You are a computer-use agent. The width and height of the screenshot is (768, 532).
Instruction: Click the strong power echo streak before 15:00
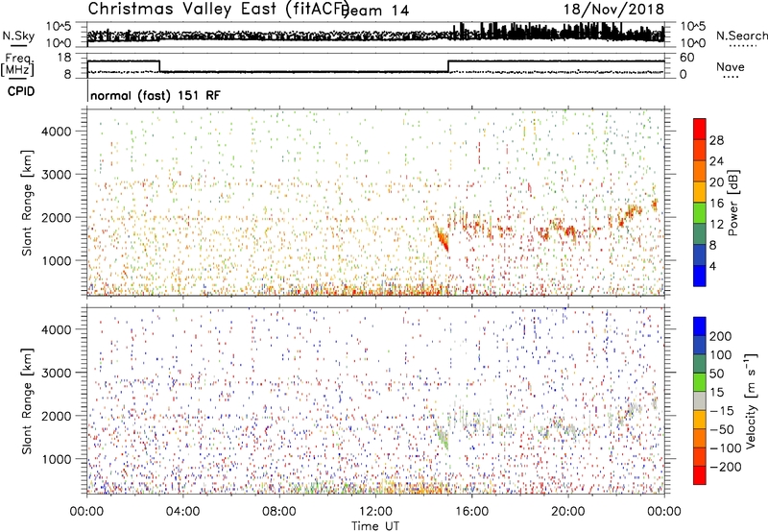pos(443,238)
